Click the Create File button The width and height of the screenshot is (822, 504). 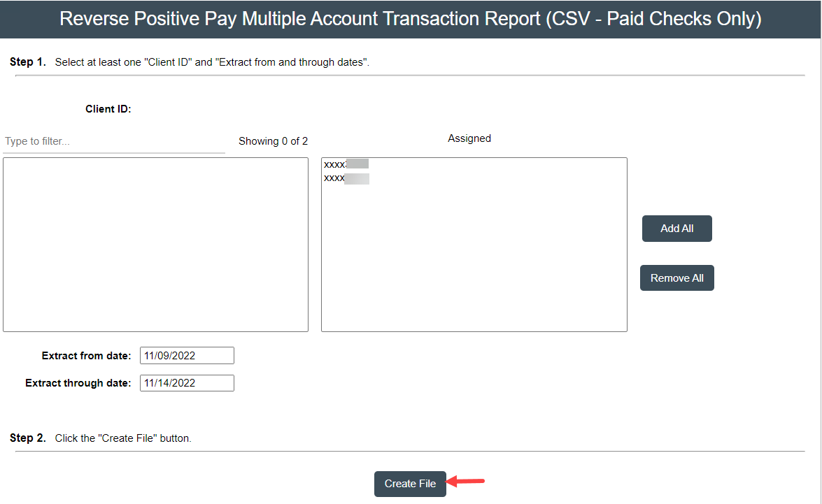click(x=410, y=484)
